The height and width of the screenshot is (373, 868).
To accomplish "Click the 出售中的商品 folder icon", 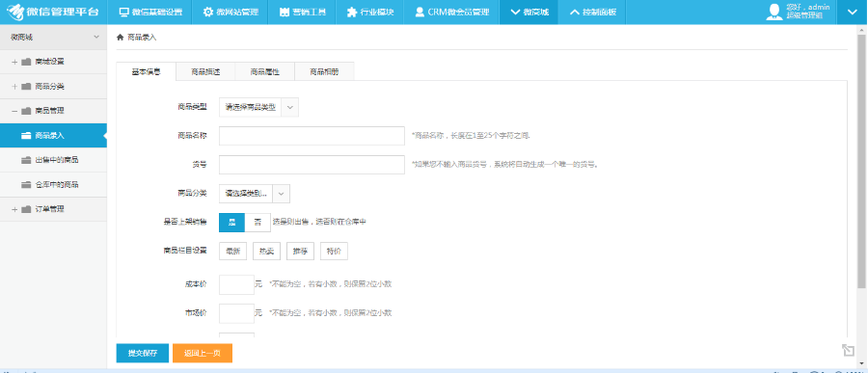I will pyautogui.click(x=26, y=160).
